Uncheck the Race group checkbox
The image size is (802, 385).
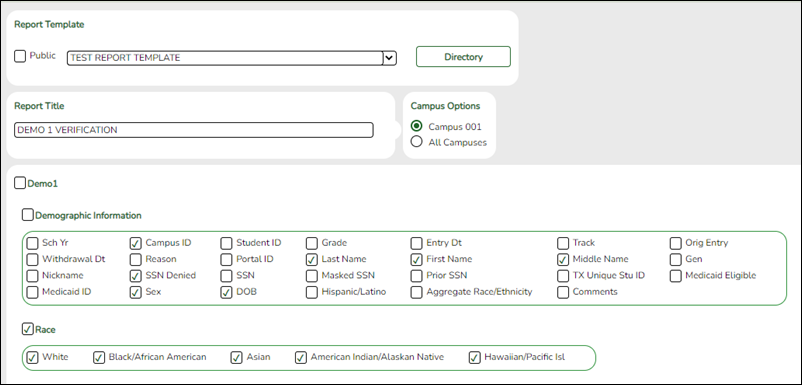point(28,329)
